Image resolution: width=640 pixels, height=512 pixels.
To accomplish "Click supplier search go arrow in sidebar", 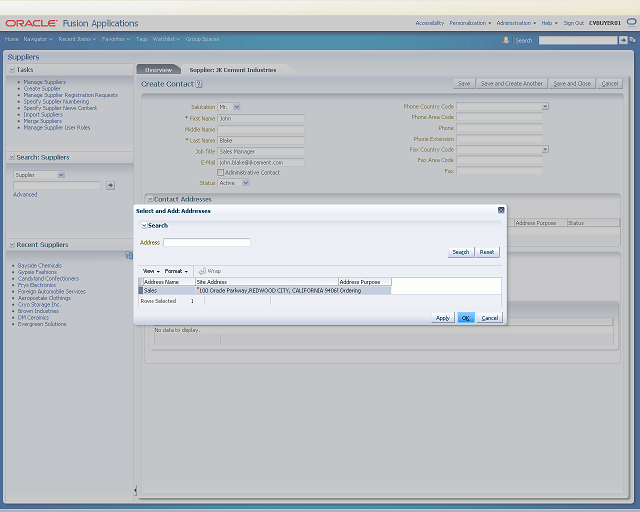I will (110, 185).
